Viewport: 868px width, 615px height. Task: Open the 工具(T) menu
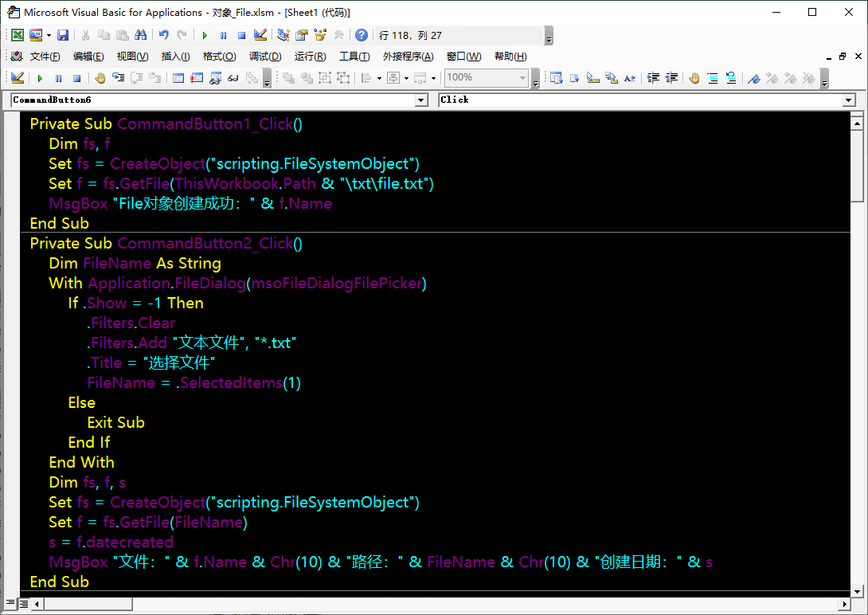click(354, 57)
